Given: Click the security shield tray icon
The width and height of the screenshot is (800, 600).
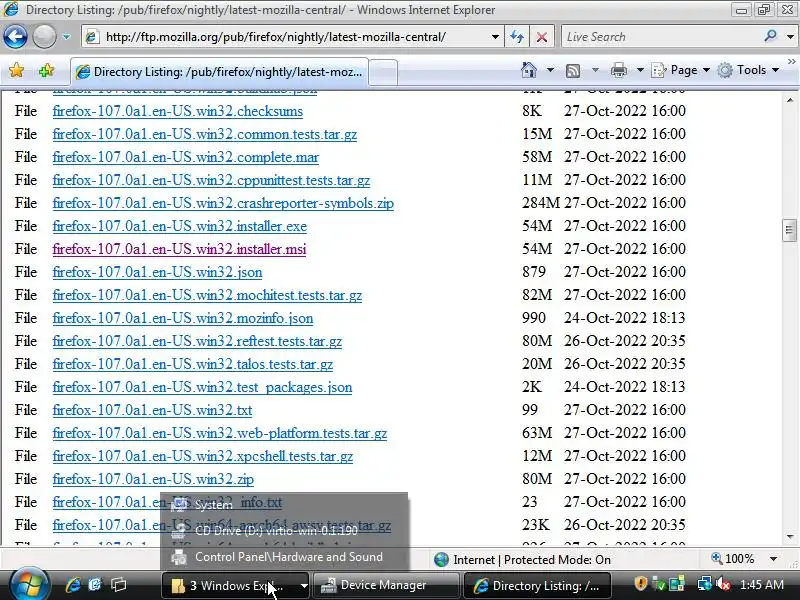Looking at the screenshot, I should point(640,584).
